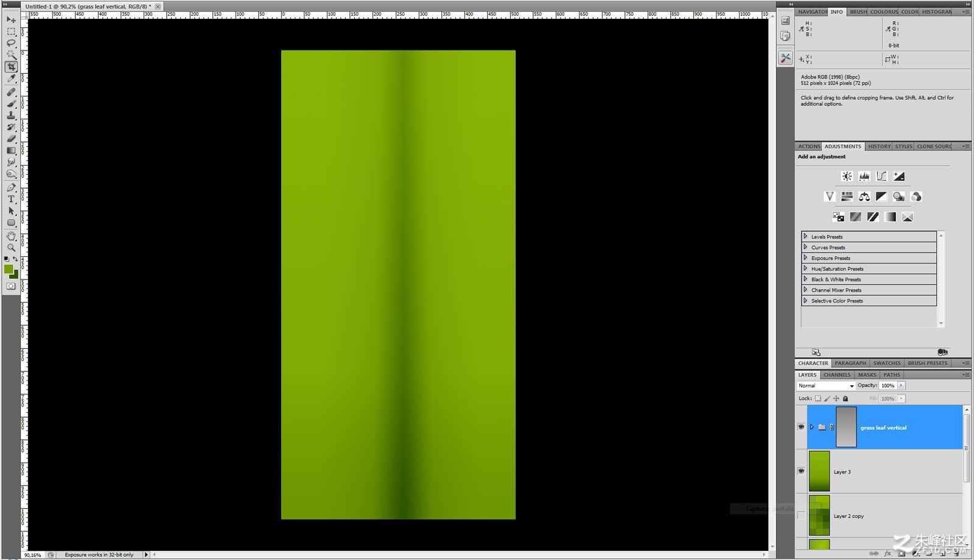Add a Color Balance adjustment
Image resolution: width=974 pixels, height=560 pixels.
tap(864, 196)
